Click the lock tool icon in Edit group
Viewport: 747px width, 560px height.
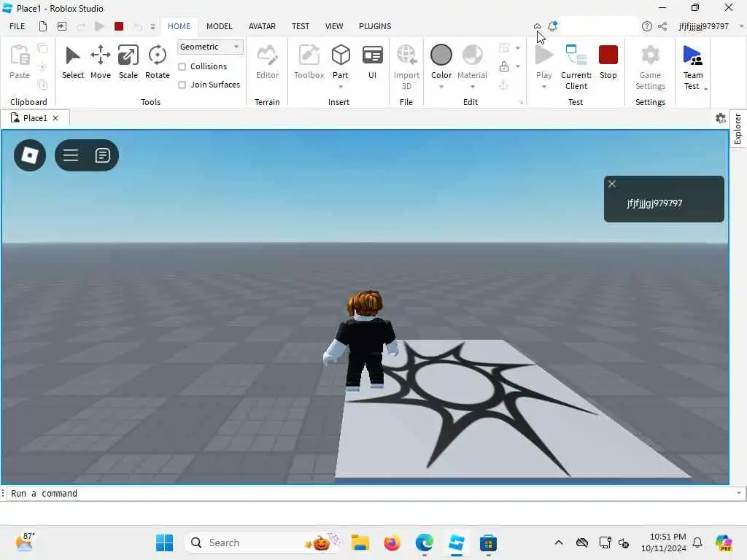(x=504, y=66)
